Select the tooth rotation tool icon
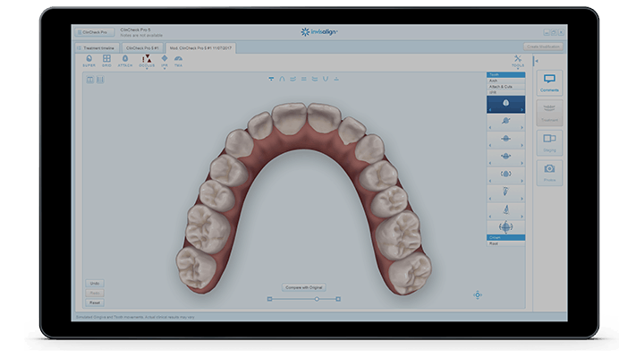This screenshot has width=644, height=358. [505, 121]
